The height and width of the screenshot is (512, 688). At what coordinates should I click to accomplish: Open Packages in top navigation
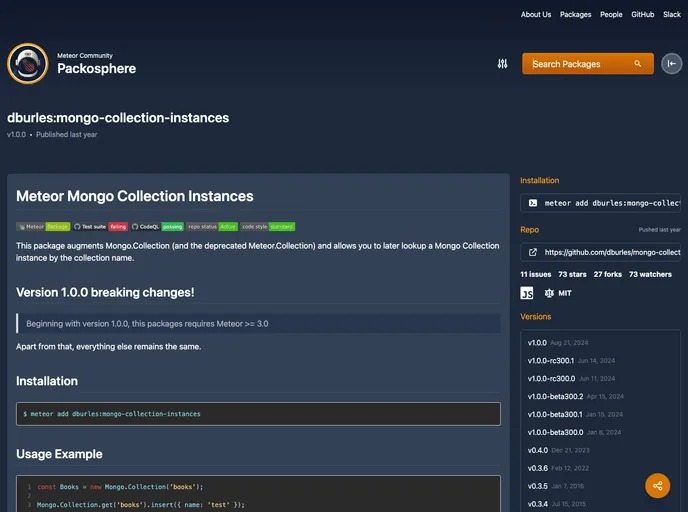tap(575, 14)
